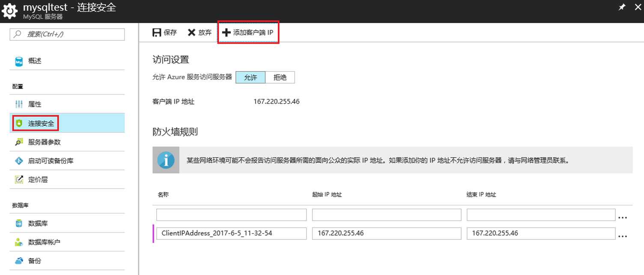The height and width of the screenshot is (275, 644).
Task: Click the properties sliders icon
Action: click(19, 104)
